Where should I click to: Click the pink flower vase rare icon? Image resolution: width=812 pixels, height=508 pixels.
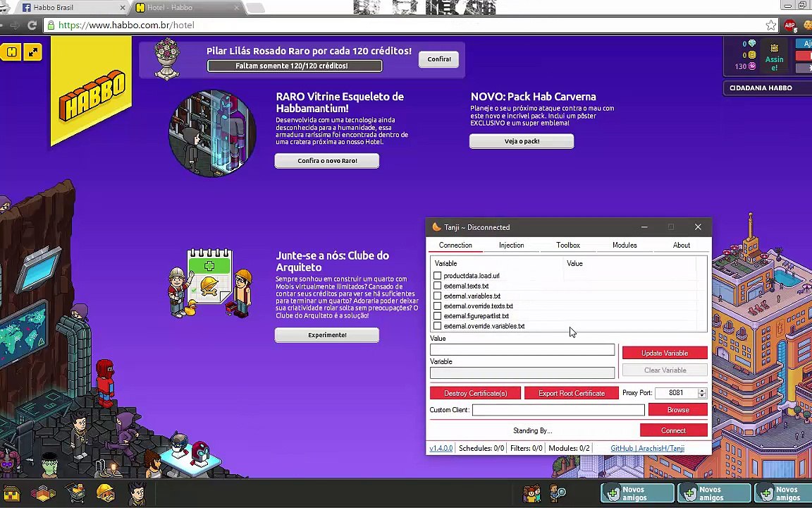[x=167, y=59]
